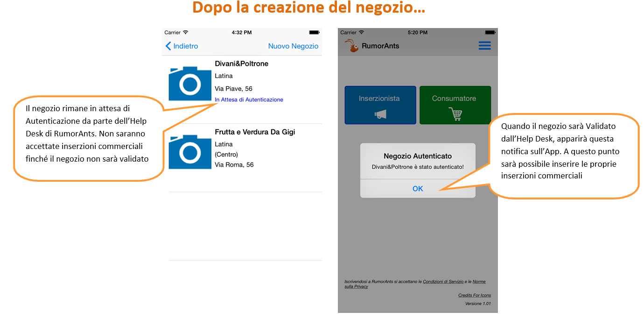Click the In Attesa di Autenticazione status
Image resolution: width=644 pixels, height=319 pixels.
pos(249,99)
